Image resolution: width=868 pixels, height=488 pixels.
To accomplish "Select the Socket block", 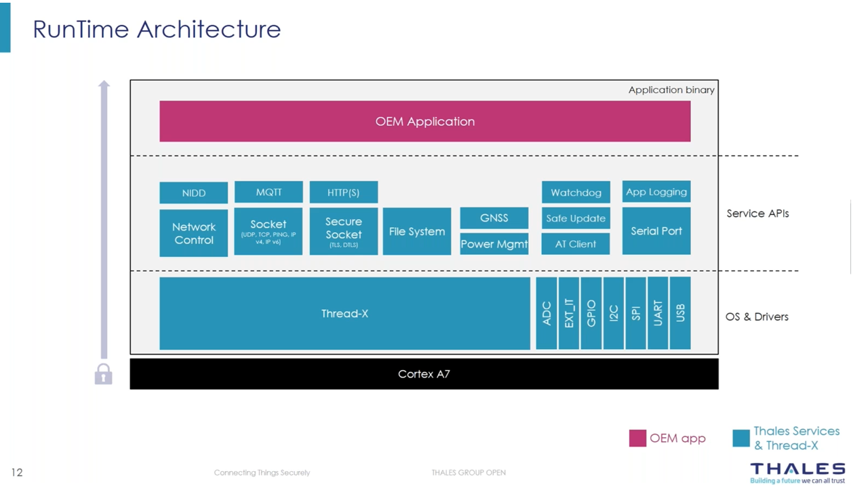I will [x=269, y=232].
